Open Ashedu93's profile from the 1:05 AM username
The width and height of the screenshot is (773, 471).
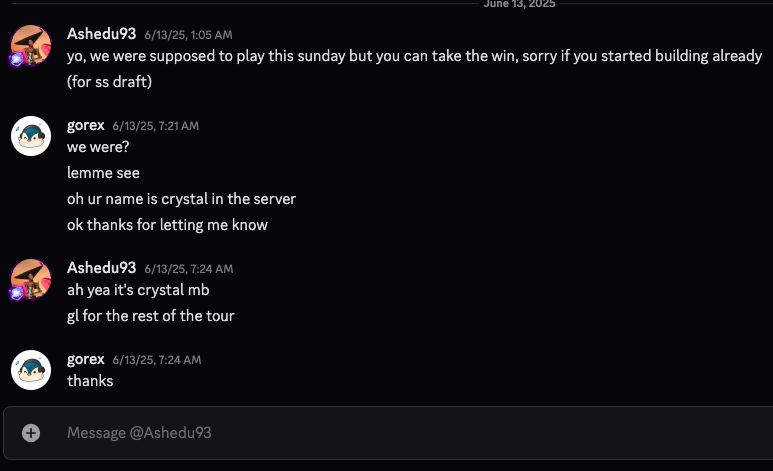102,34
